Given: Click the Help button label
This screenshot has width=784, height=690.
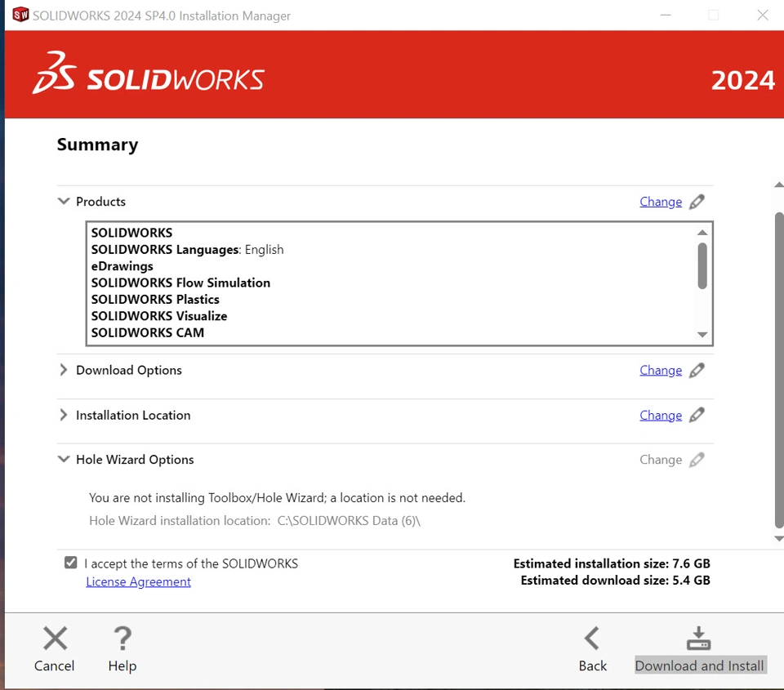Looking at the screenshot, I should 122,666.
